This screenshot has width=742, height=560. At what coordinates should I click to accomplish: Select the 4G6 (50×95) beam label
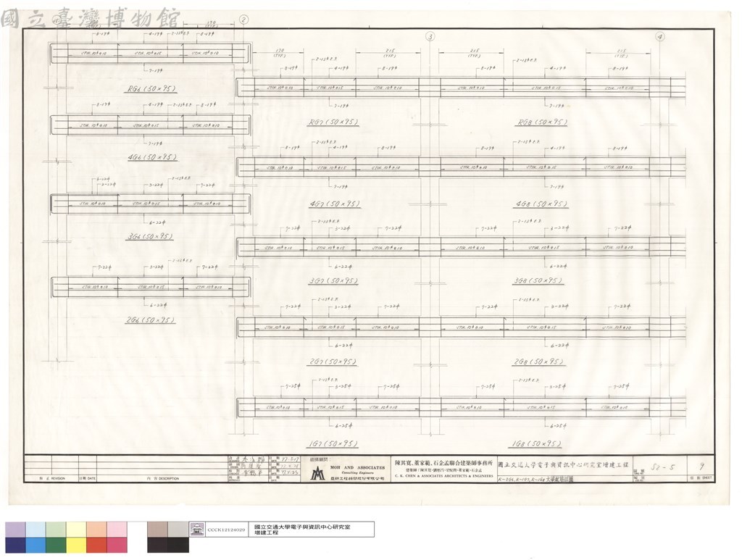[x=152, y=157]
